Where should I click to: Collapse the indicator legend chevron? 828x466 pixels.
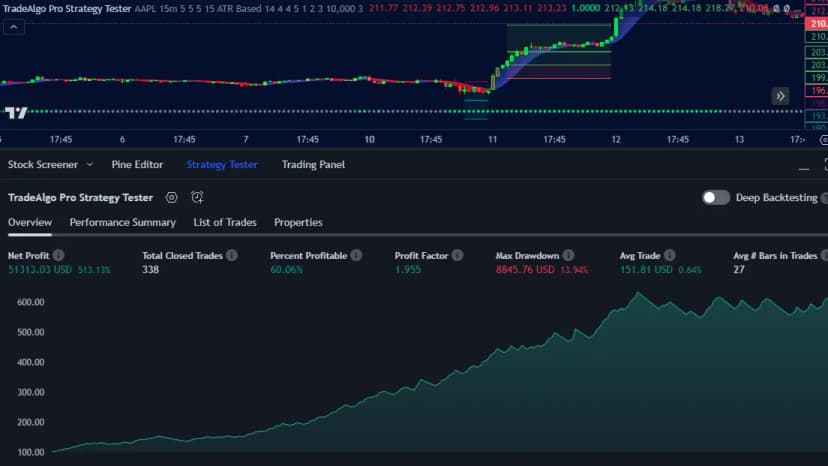point(14,27)
